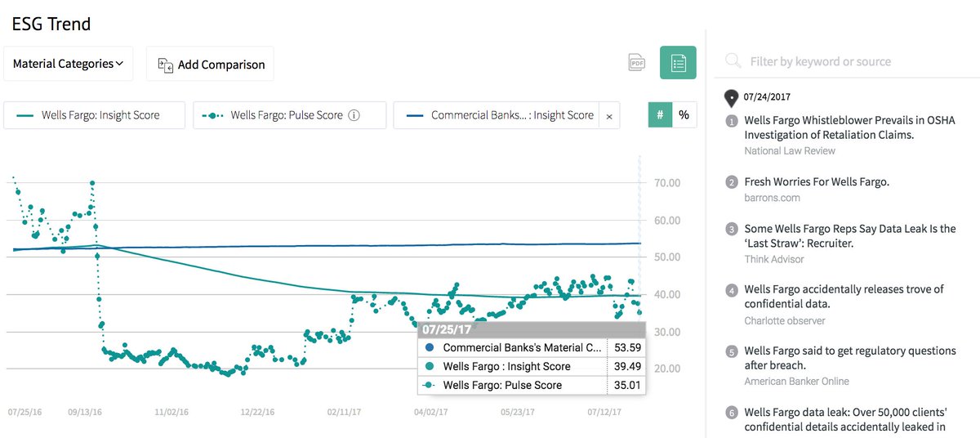Click the ESG Trend heading
This screenshot has height=438, width=980.
pyautogui.click(x=51, y=24)
